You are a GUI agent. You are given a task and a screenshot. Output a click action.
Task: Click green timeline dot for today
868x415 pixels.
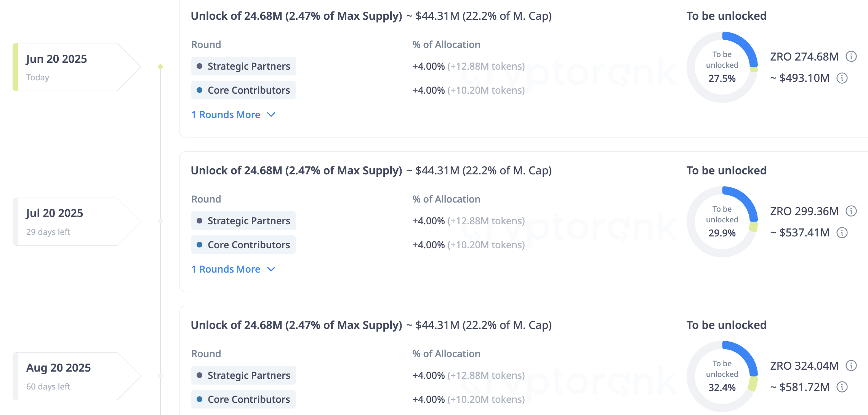coord(160,67)
